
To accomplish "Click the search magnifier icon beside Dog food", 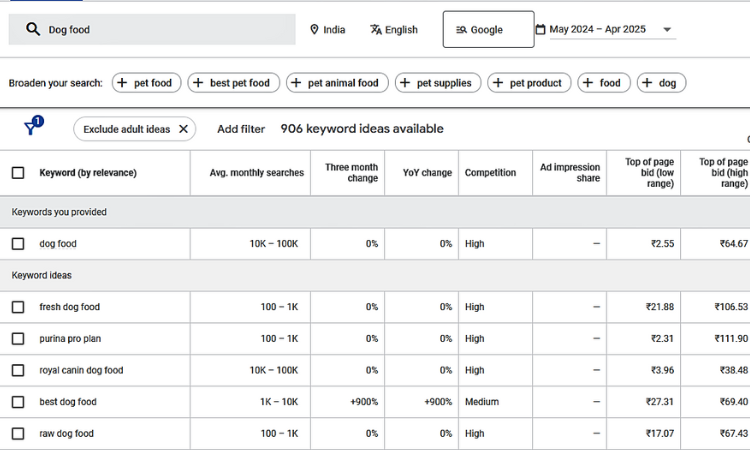I will click(33, 29).
